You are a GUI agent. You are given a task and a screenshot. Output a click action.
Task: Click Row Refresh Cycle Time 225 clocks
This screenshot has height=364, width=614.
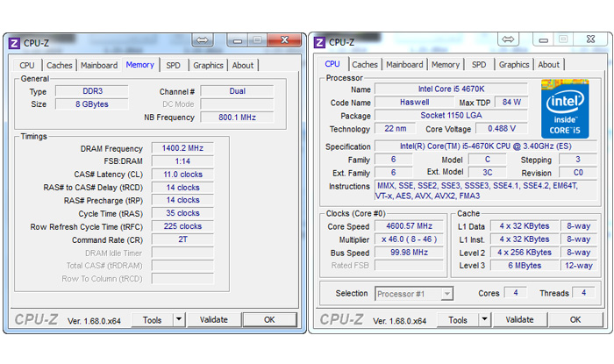(182, 226)
